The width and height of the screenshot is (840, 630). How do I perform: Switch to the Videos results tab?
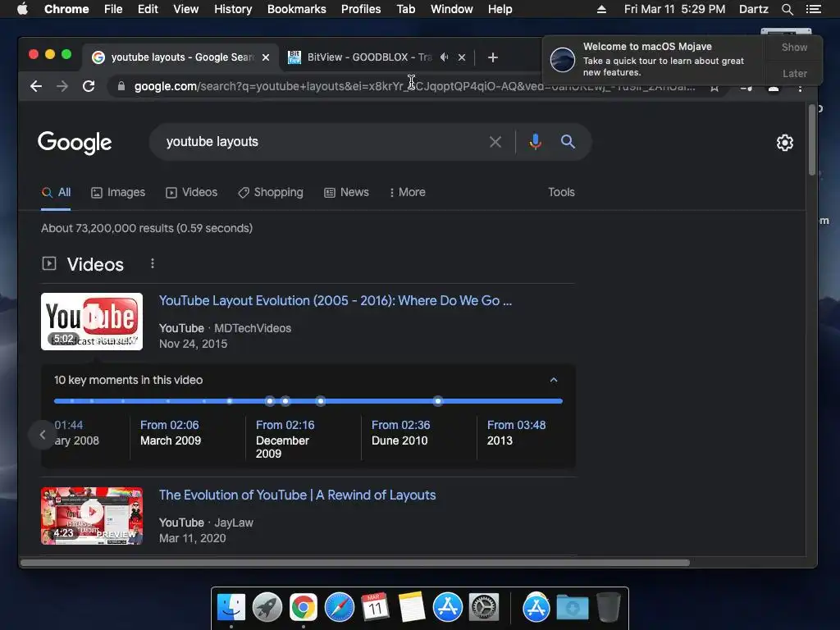[x=192, y=192]
